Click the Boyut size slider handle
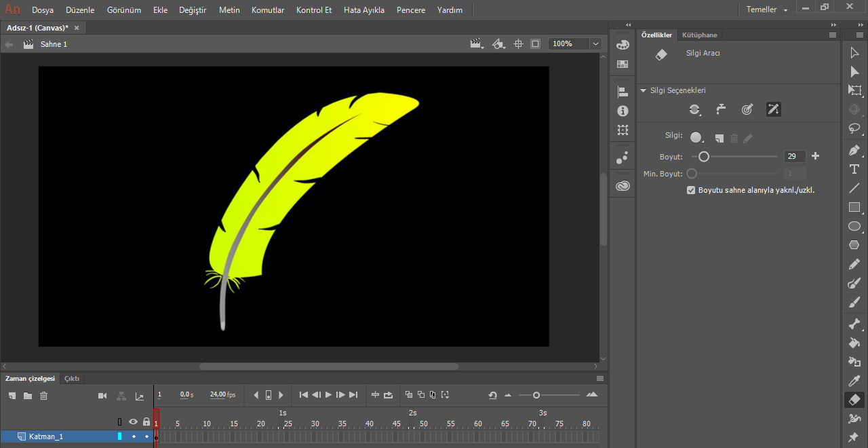868x448 pixels. pos(704,157)
